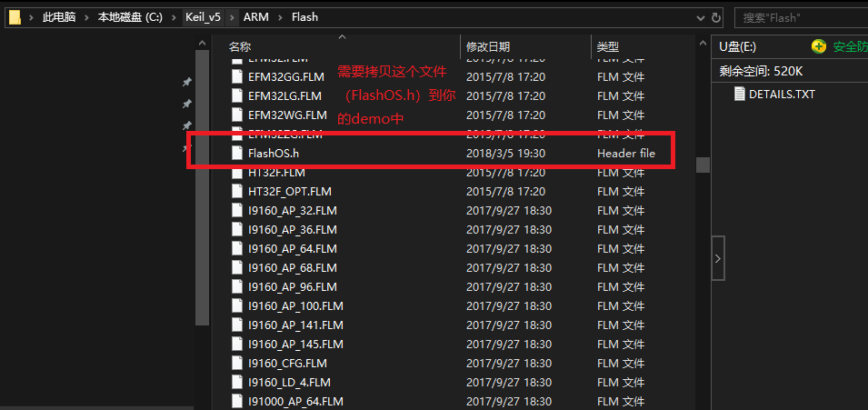Click the folder icon in address bar

15,16
